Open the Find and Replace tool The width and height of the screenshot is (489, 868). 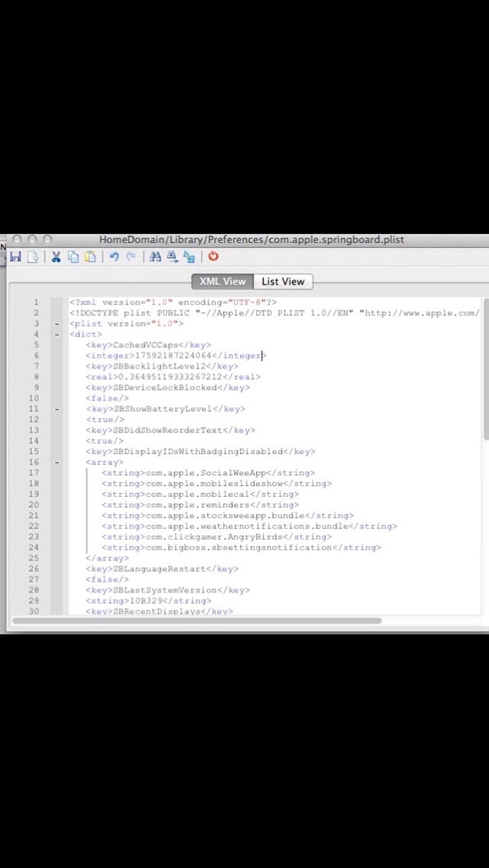tap(189, 257)
